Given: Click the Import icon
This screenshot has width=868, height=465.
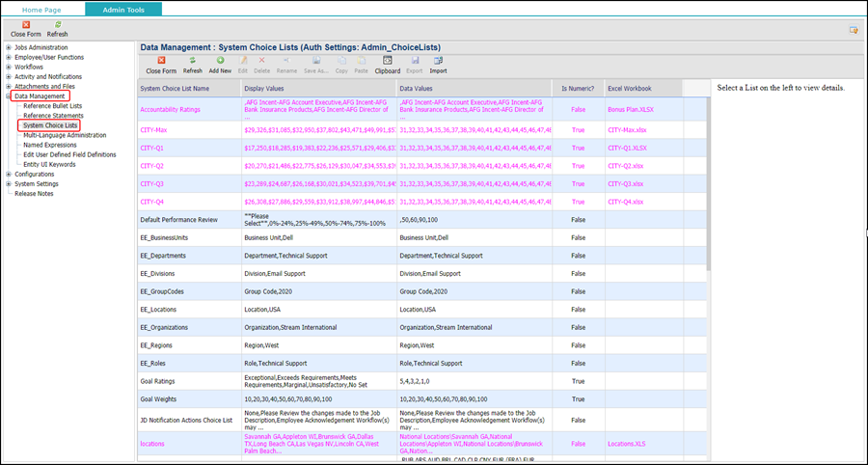Looking at the screenshot, I should coord(438,60).
